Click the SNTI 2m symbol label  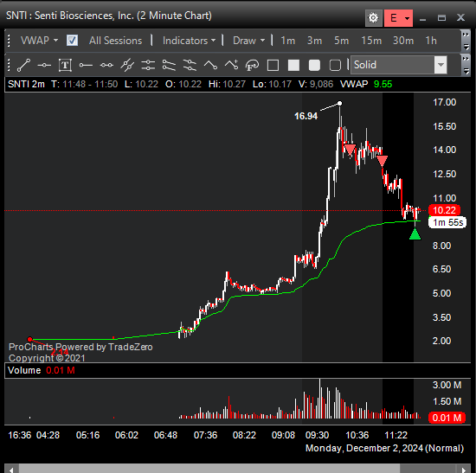click(26, 84)
